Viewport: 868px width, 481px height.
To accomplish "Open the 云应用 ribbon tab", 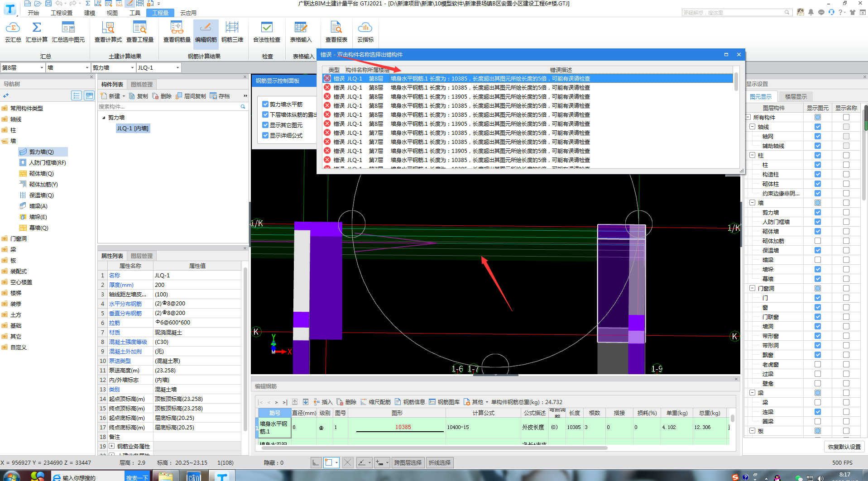I will point(188,13).
